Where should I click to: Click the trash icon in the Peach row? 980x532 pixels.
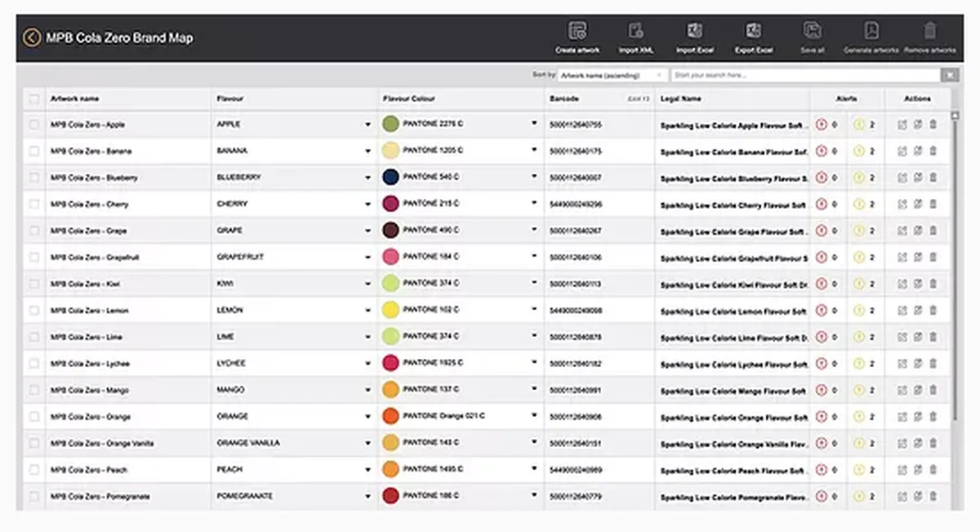pyautogui.click(x=933, y=469)
